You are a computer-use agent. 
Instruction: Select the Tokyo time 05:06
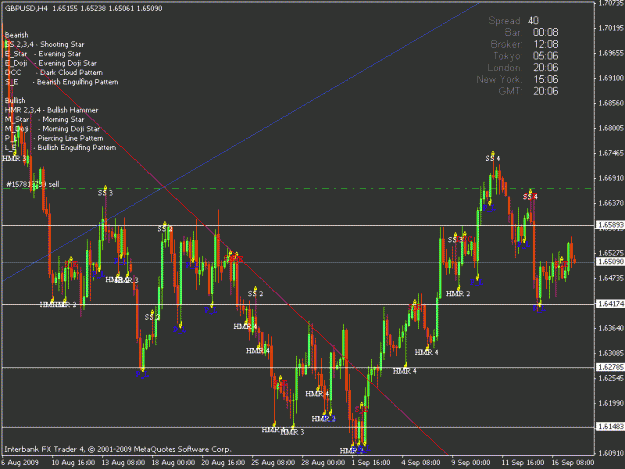pyautogui.click(x=545, y=56)
